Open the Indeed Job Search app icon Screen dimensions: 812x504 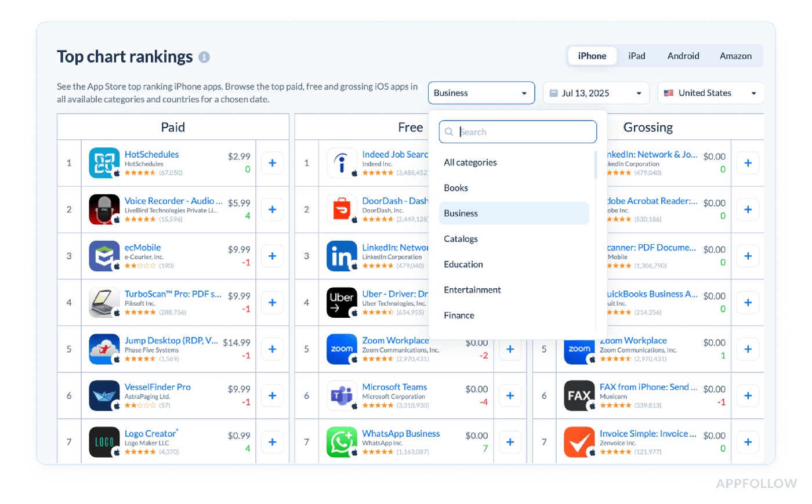[x=342, y=163]
